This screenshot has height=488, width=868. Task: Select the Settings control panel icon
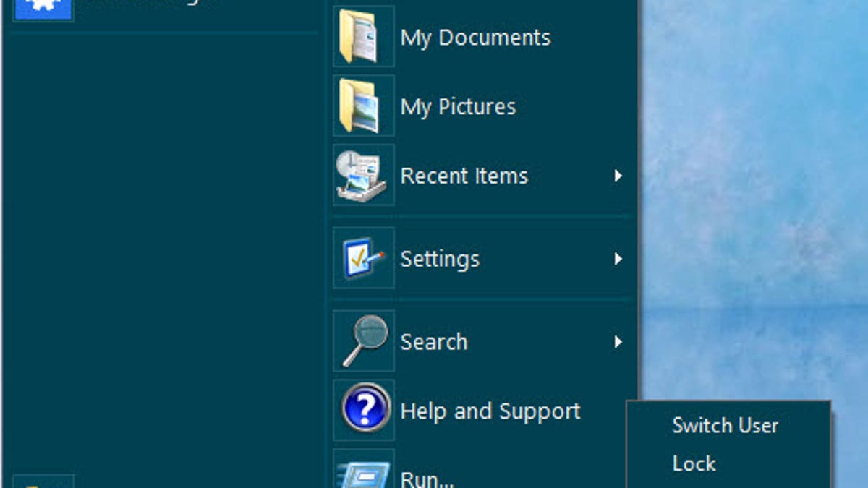click(362, 258)
